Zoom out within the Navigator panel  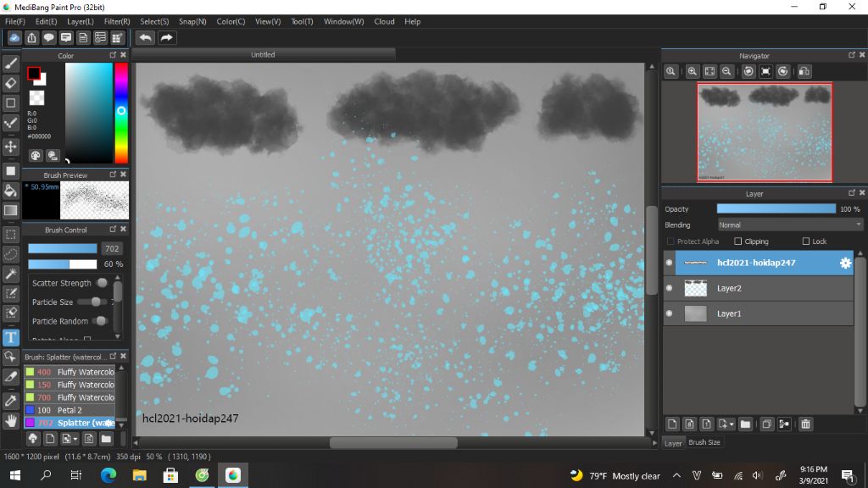[726, 71]
